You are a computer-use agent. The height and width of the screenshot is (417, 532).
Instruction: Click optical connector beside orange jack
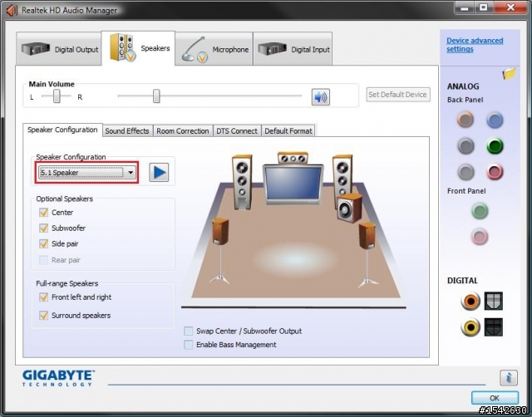[493, 301]
